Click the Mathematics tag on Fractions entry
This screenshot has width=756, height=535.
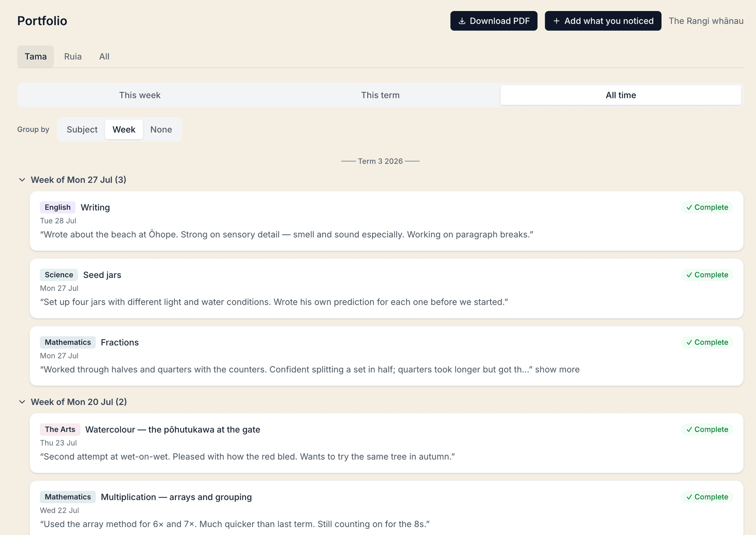click(68, 342)
